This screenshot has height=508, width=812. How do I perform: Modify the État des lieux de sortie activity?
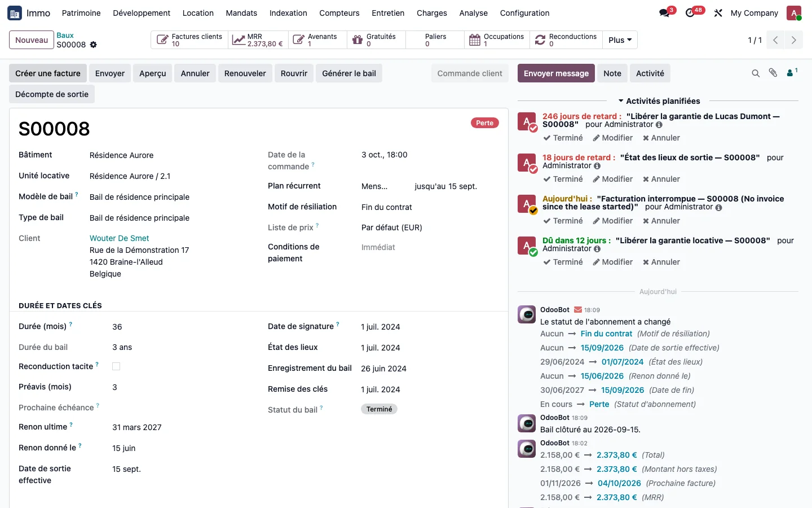pos(612,179)
